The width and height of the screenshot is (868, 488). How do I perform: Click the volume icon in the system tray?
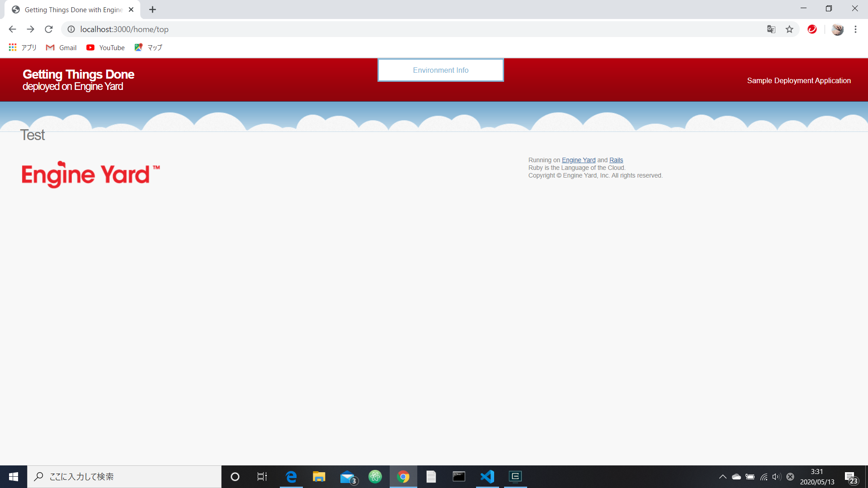777,477
